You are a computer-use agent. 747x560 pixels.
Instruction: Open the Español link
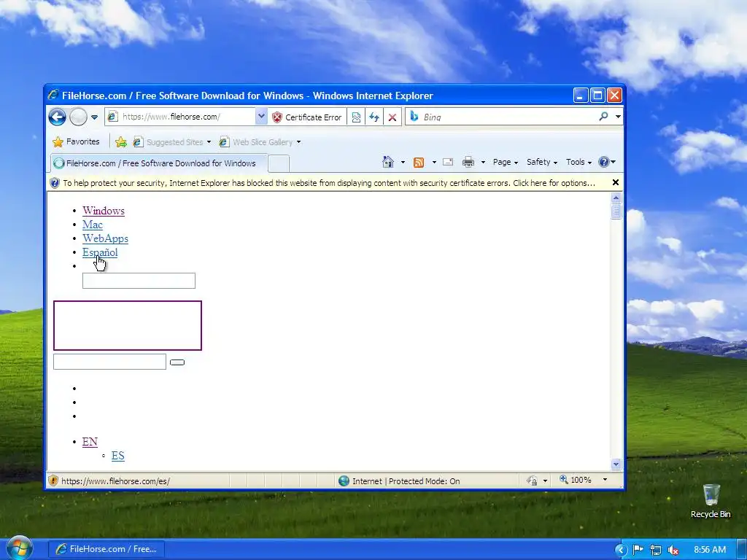point(100,252)
